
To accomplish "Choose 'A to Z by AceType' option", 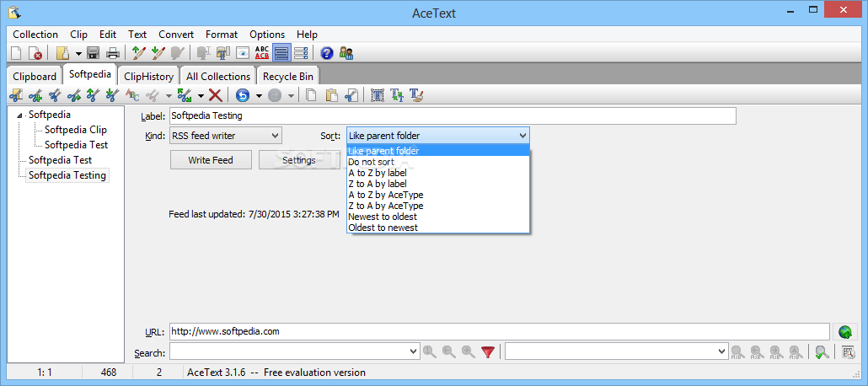I will pos(438,195).
